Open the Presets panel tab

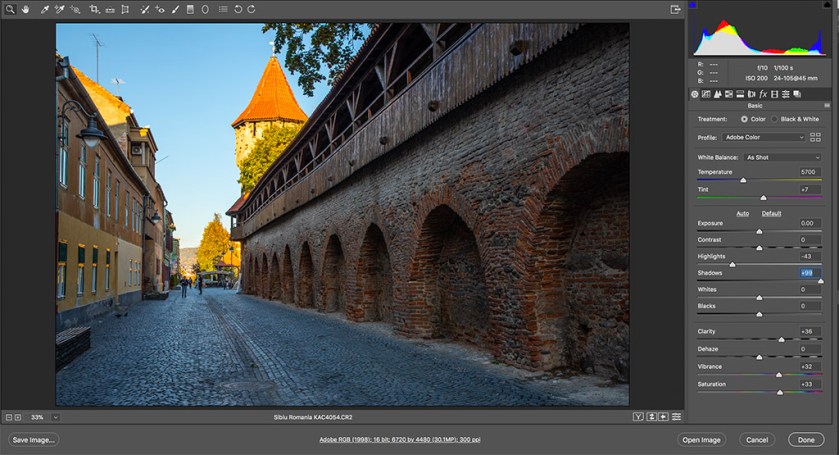coord(785,94)
